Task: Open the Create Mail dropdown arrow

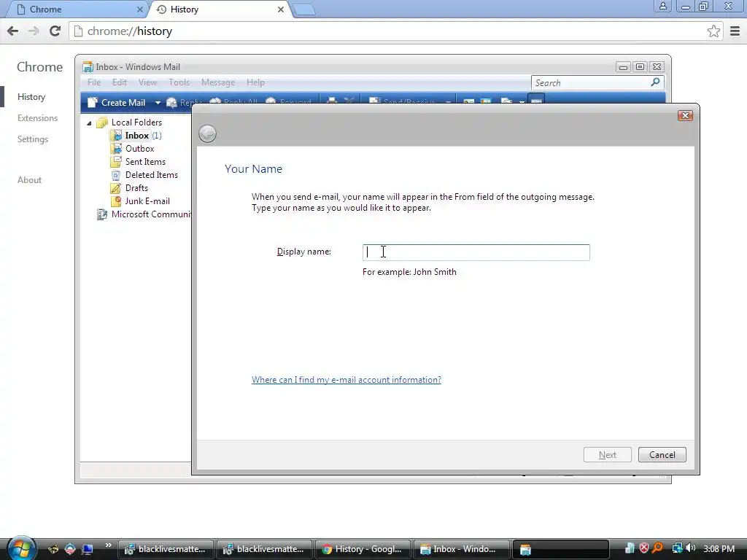Action: coord(158,102)
